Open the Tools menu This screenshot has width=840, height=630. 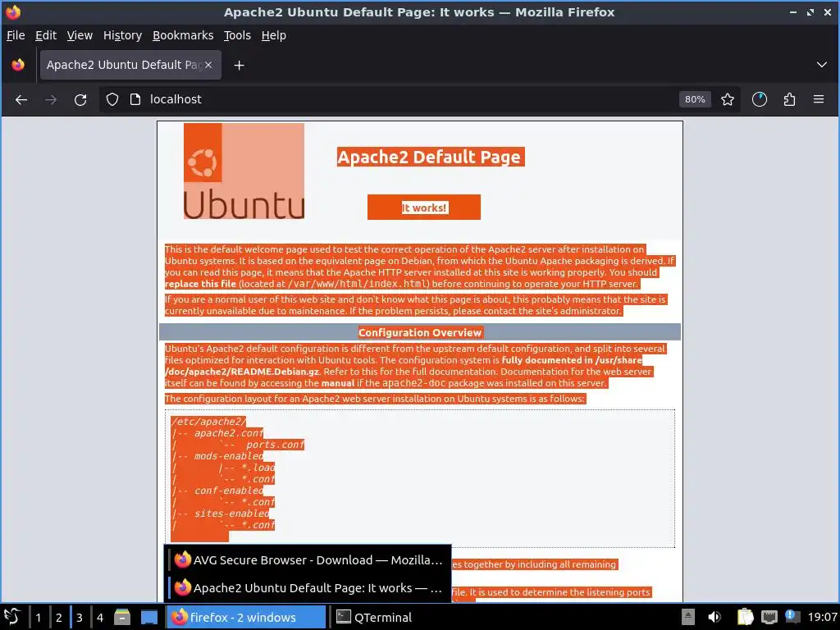point(237,35)
